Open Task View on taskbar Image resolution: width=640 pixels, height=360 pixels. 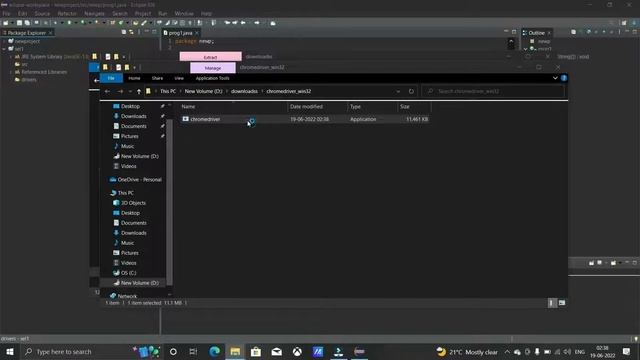(193, 351)
